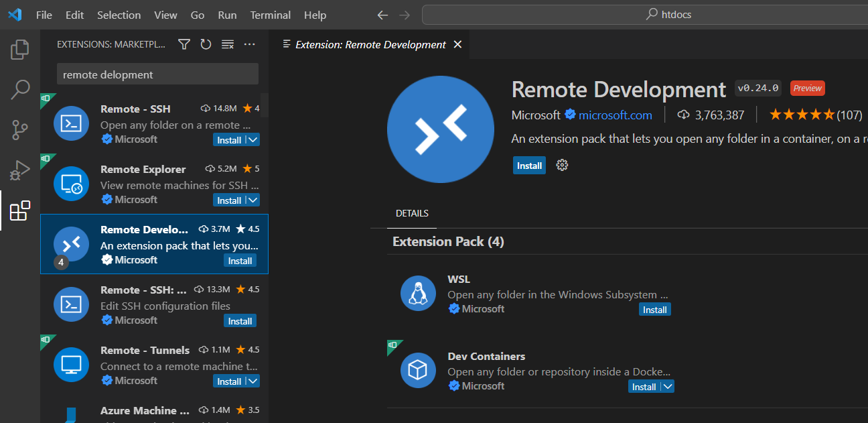Open the Help menu

pos(315,15)
